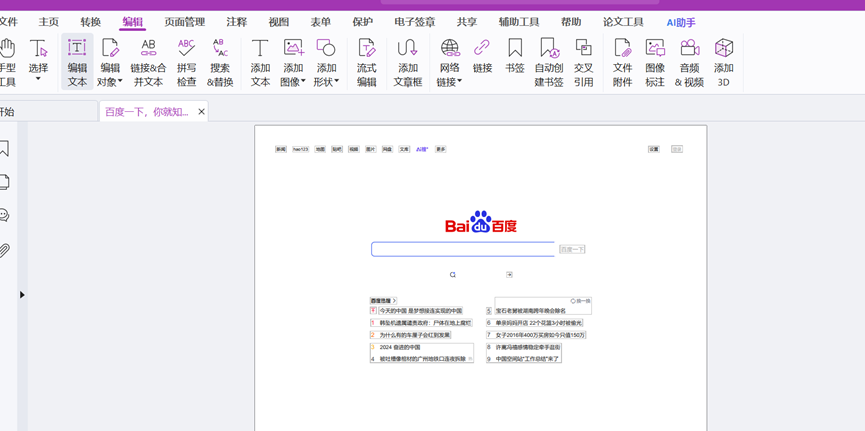Open the pages side panel

pyautogui.click(x=4, y=182)
